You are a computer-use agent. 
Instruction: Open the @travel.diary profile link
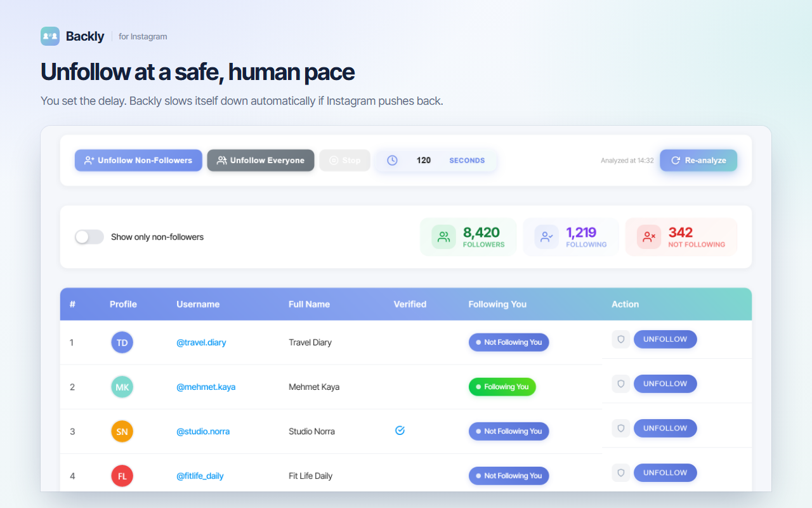(201, 342)
